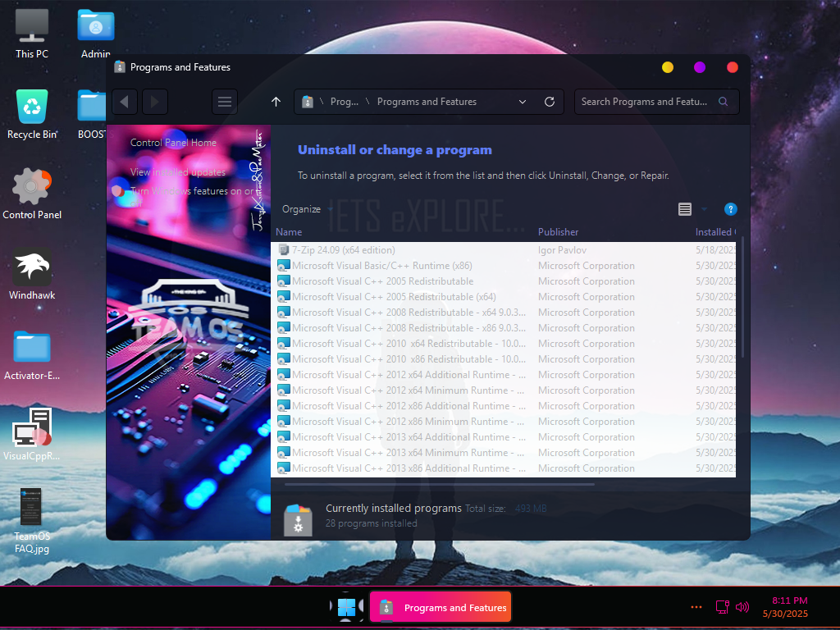
Task: Sort the list by the Installed On column
Action: 715,232
